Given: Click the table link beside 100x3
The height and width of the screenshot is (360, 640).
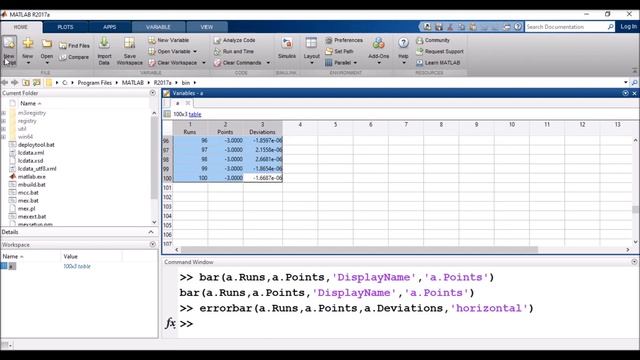Looking at the screenshot, I should [x=195, y=114].
